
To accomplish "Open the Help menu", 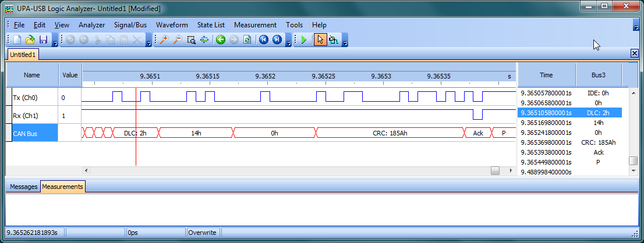I will point(319,25).
